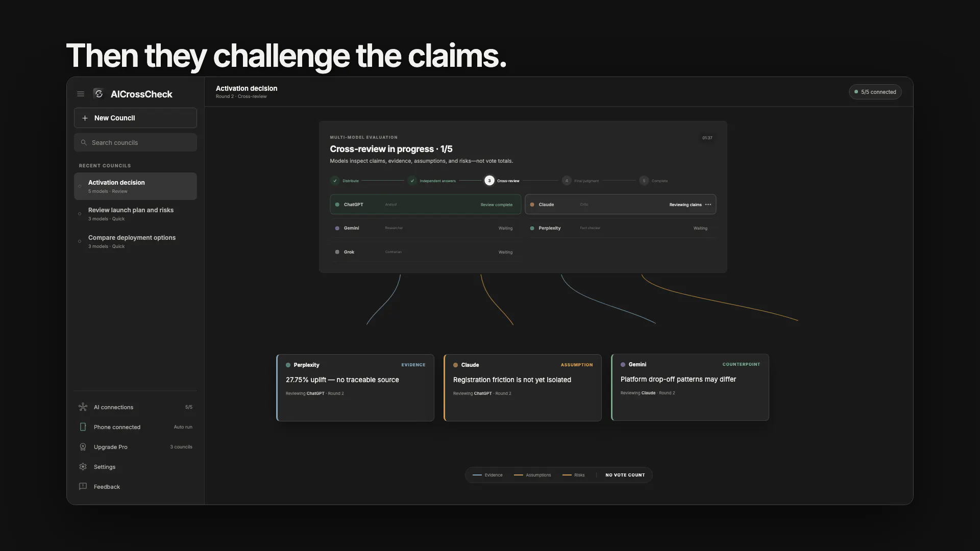Open Claude assumption card
Viewport: 980px width, 551px height.
[x=523, y=388]
